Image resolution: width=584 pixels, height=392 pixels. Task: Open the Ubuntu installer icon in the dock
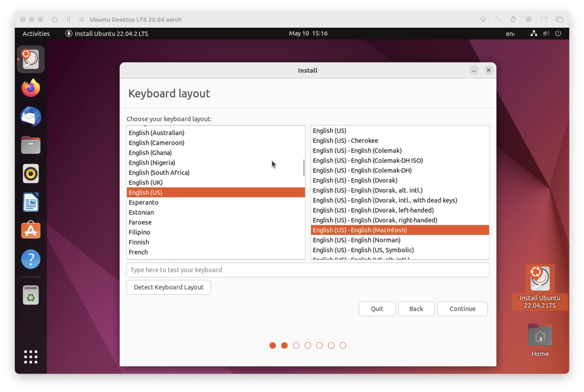[x=31, y=59]
